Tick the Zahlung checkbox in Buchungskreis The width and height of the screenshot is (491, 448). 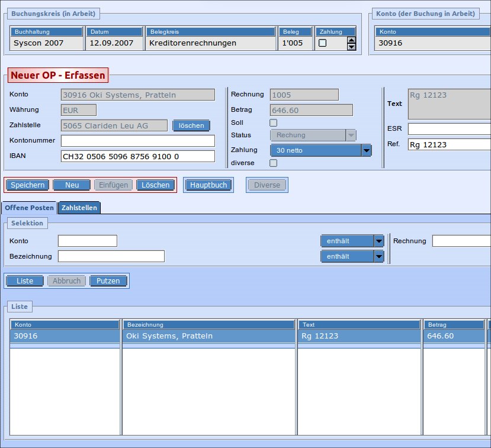point(323,43)
